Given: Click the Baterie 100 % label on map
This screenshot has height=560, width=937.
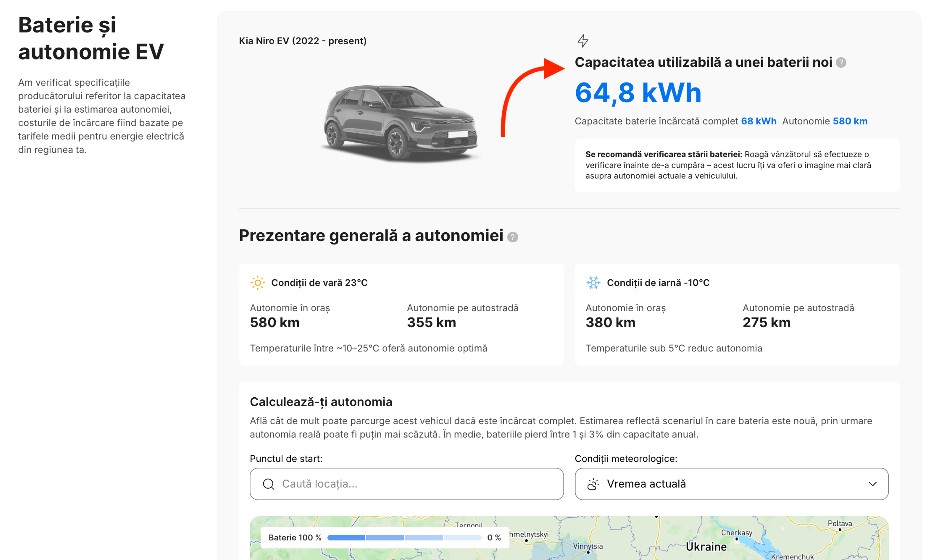Looking at the screenshot, I should pyautogui.click(x=295, y=538).
